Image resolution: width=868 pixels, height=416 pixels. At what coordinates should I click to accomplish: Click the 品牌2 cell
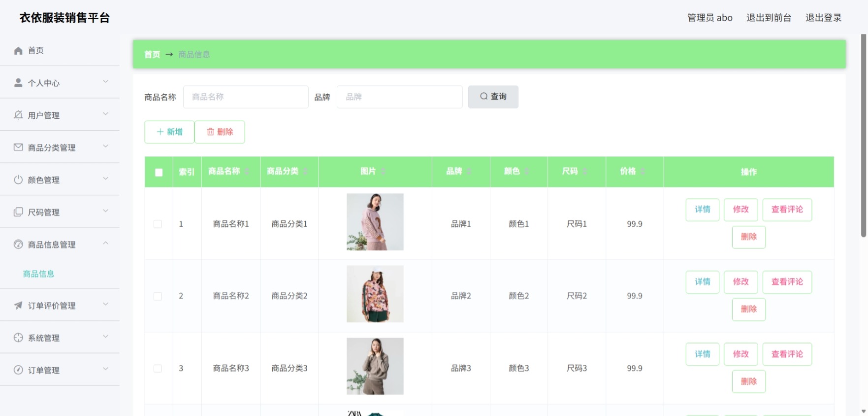[461, 296]
